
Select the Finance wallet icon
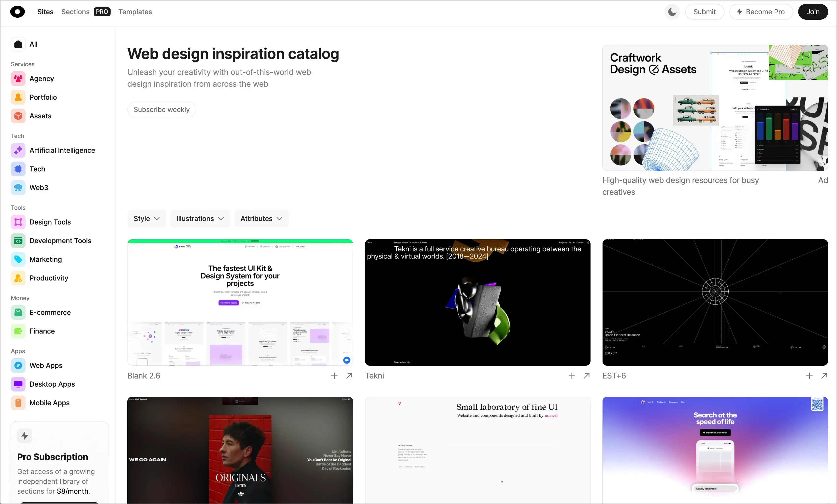[18, 331]
